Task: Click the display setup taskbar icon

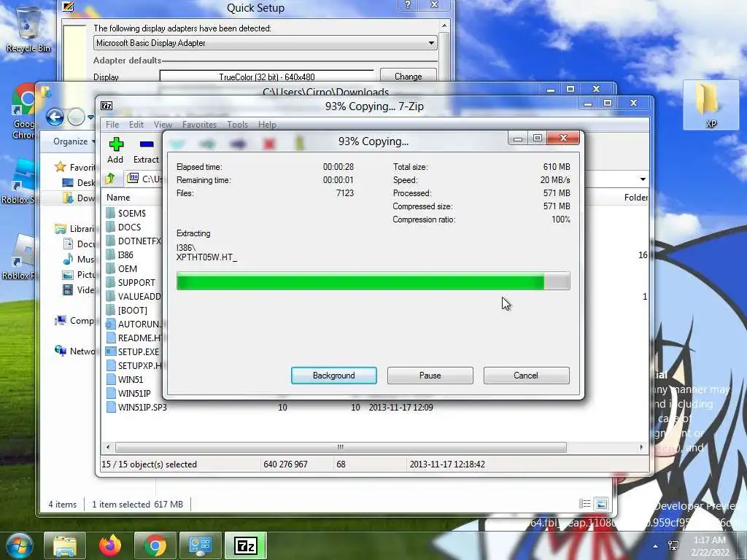Action: [201, 545]
